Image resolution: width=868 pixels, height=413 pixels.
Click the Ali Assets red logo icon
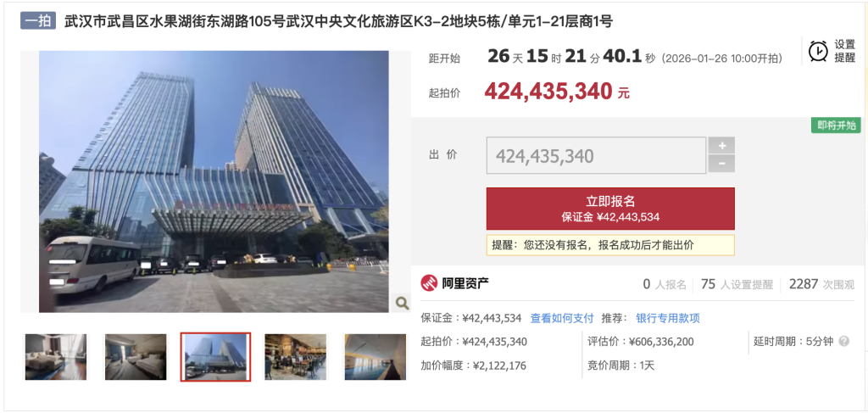coord(429,283)
